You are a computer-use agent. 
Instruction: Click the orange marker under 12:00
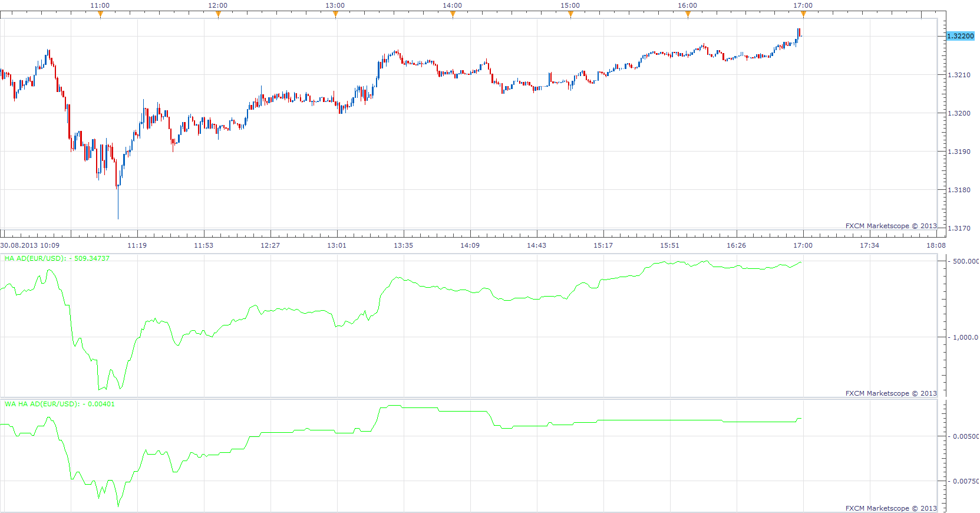[218, 15]
